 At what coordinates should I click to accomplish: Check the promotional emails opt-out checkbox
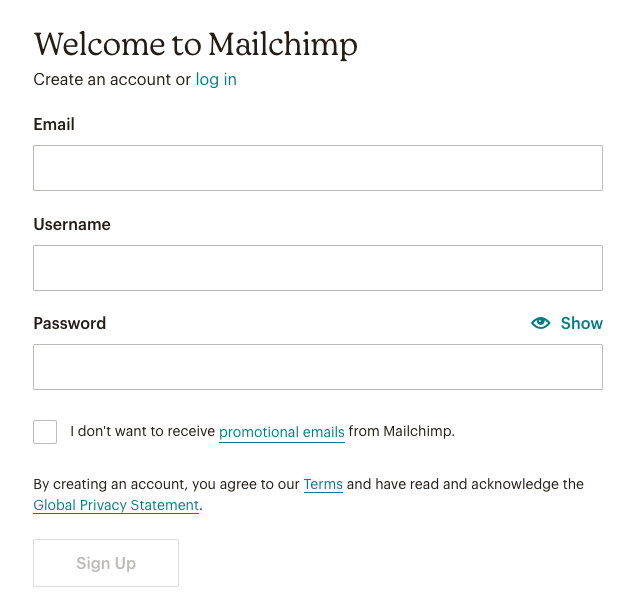click(45, 432)
